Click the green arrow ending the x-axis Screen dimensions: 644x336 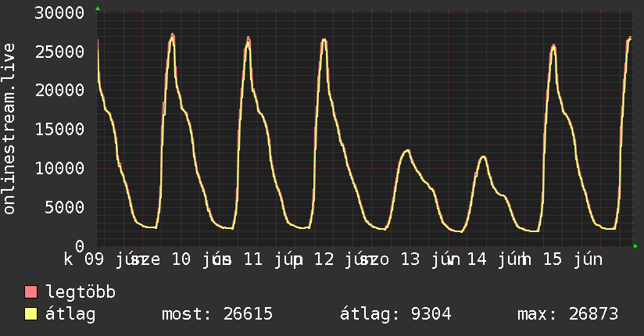click(635, 246)
